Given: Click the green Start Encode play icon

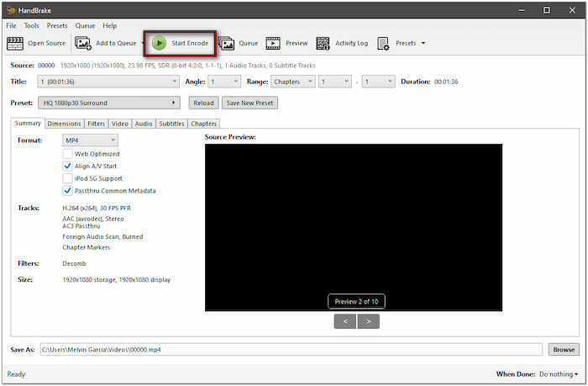Looking at the screenshot, I should [159, 43].
